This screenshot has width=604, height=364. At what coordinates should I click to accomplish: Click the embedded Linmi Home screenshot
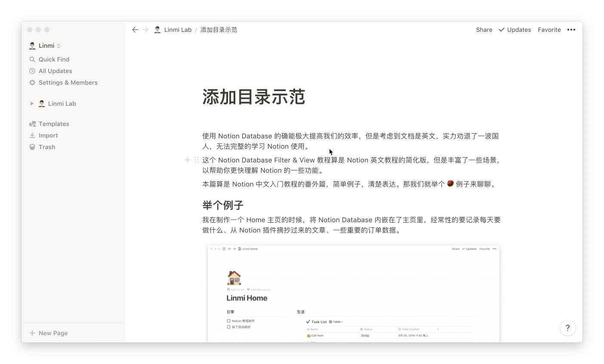point(354,294)
